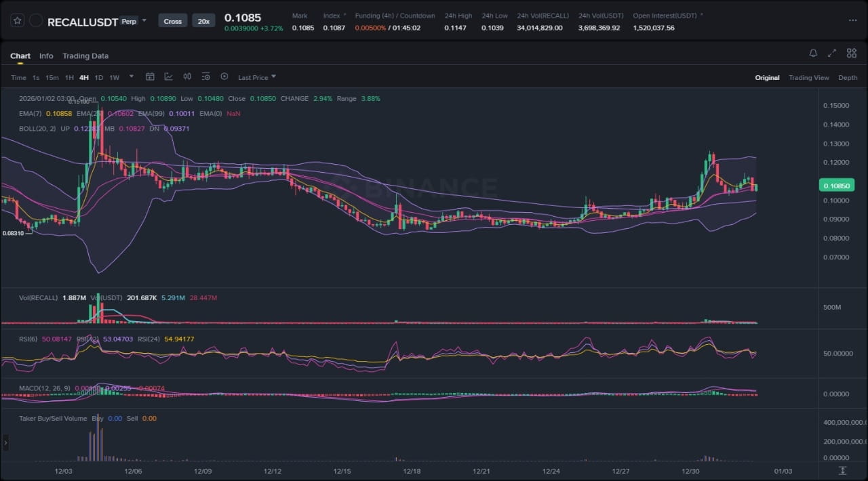This screenshot has height=481, width=868.
Task: Click the +3.72% price change text
Action: click(273, 28)
